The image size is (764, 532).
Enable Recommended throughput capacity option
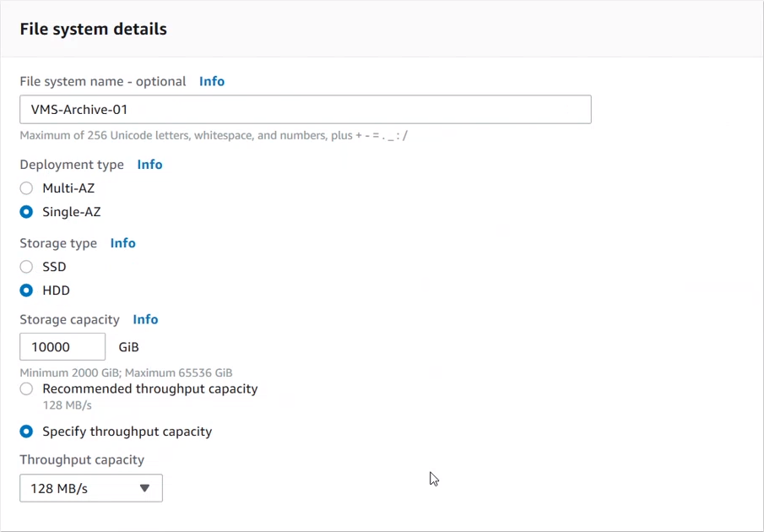(27, 389)
